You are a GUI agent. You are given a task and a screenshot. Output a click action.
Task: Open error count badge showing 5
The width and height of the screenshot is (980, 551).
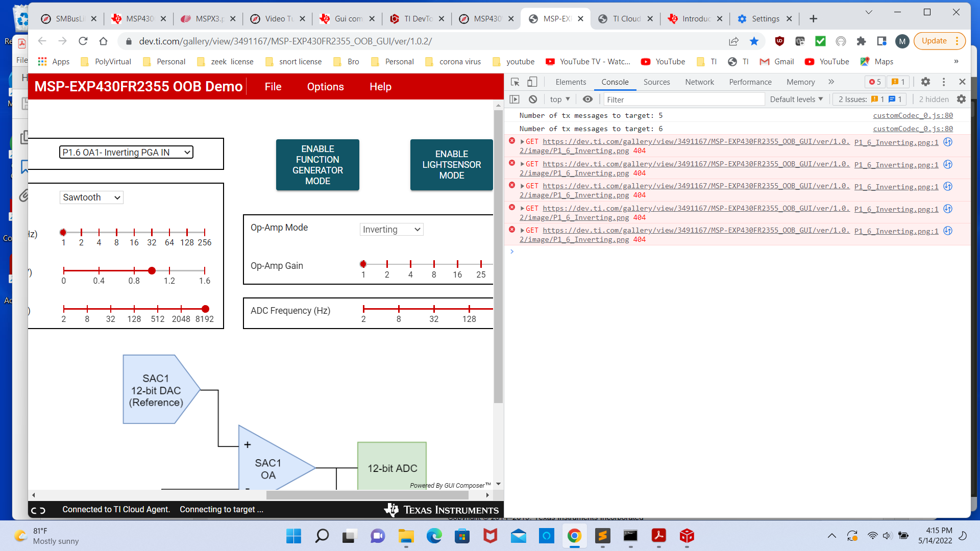(875, 82)
